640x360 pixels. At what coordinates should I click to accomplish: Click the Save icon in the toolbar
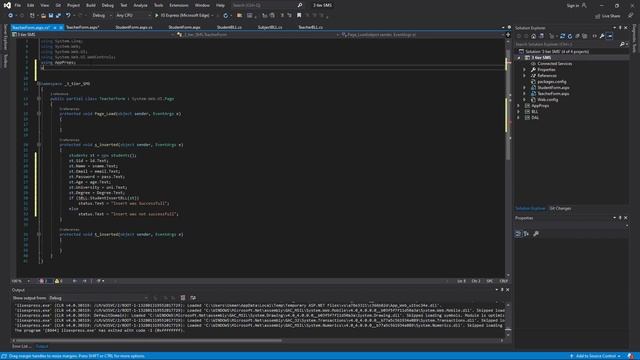[51, 16]
